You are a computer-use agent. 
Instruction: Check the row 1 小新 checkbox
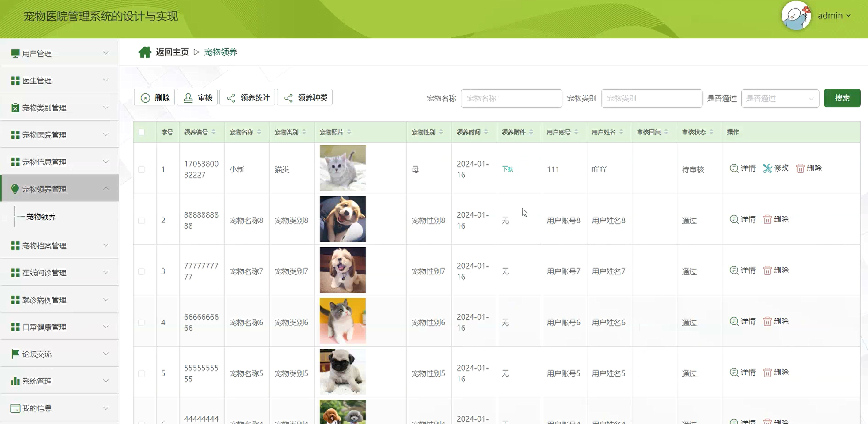click(x=141, y=169)
